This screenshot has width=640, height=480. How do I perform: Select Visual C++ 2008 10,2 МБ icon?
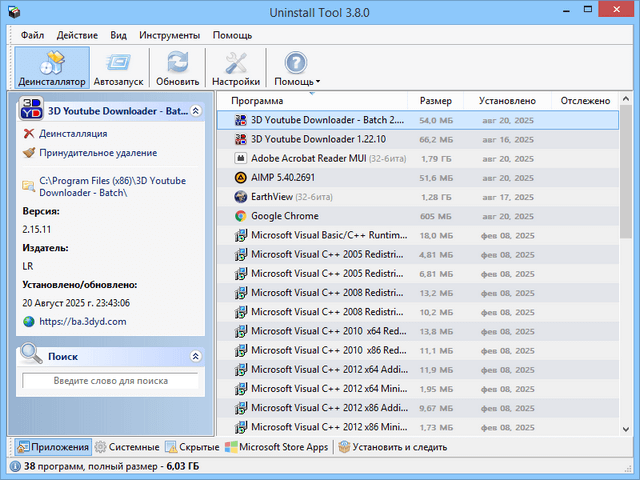(240, 312)
